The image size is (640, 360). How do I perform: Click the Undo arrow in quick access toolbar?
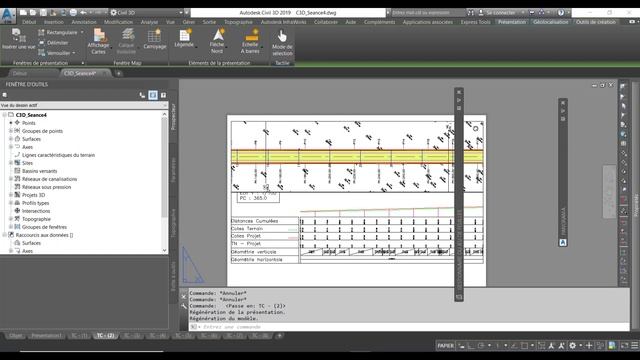point(83,13)
